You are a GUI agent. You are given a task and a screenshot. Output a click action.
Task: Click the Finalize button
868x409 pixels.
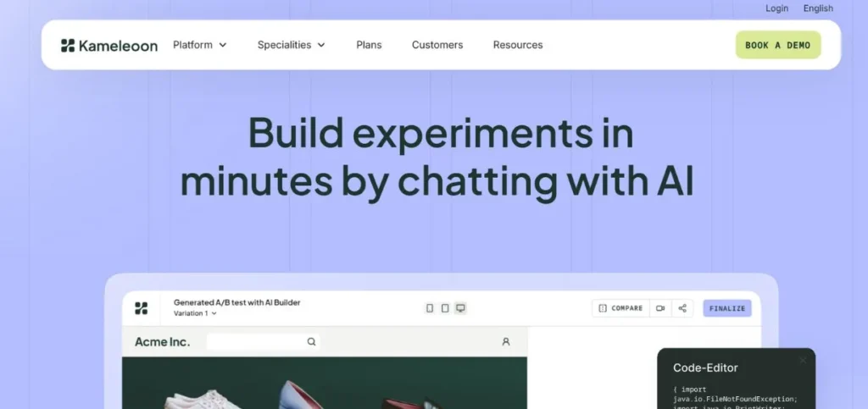coord(726,308)
